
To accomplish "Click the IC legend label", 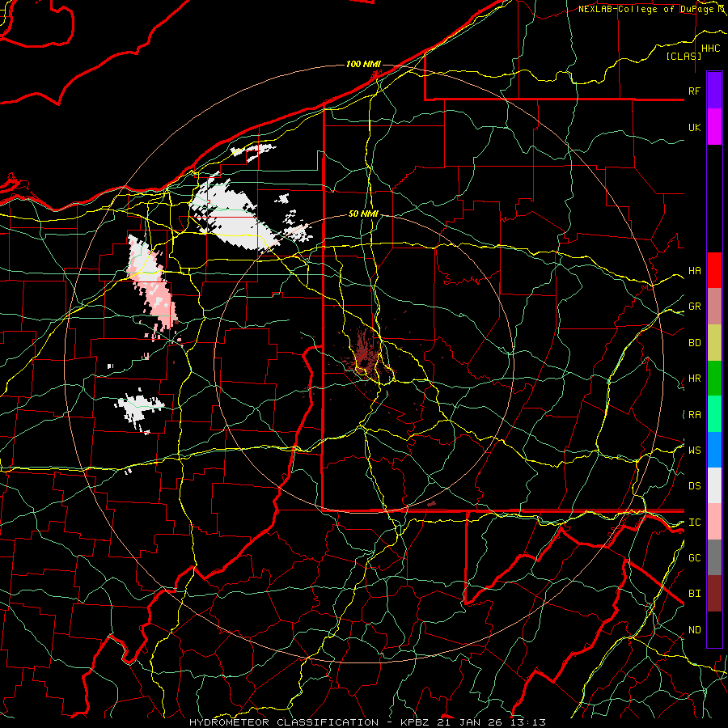I will pos(695,523).
